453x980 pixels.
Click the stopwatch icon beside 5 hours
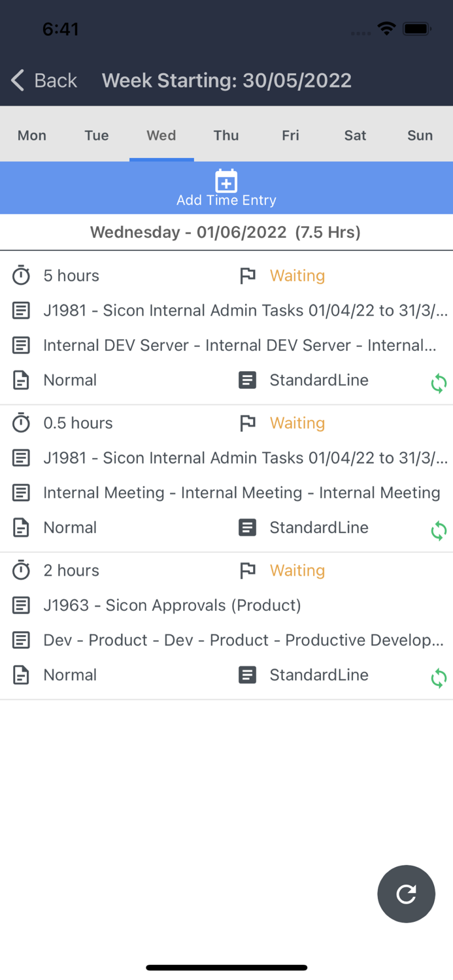coord(21,276)
